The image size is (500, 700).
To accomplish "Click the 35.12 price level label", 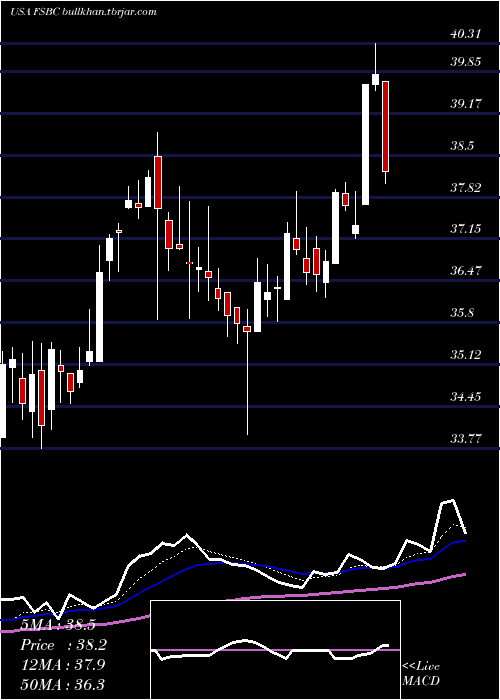I will point(466,354).
